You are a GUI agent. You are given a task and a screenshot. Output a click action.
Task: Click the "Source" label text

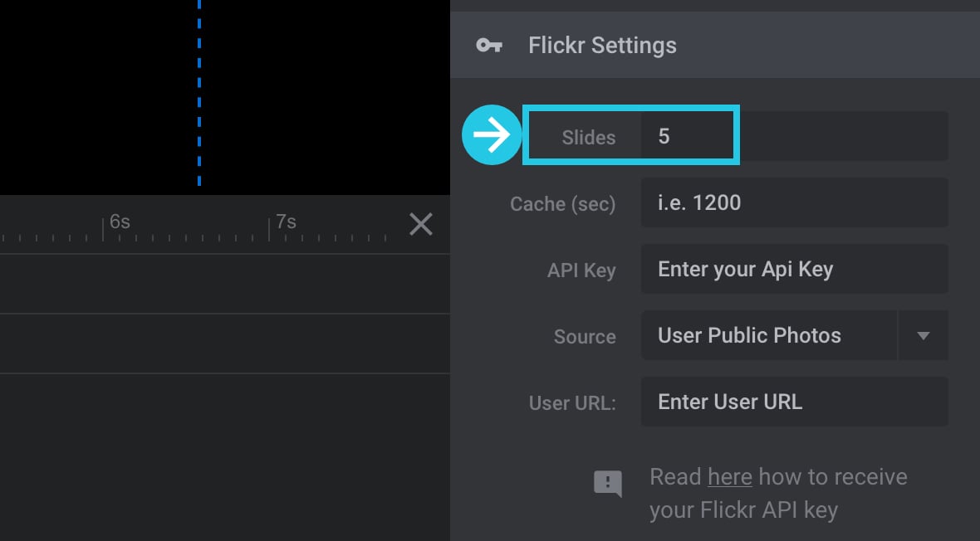[585, 337]
